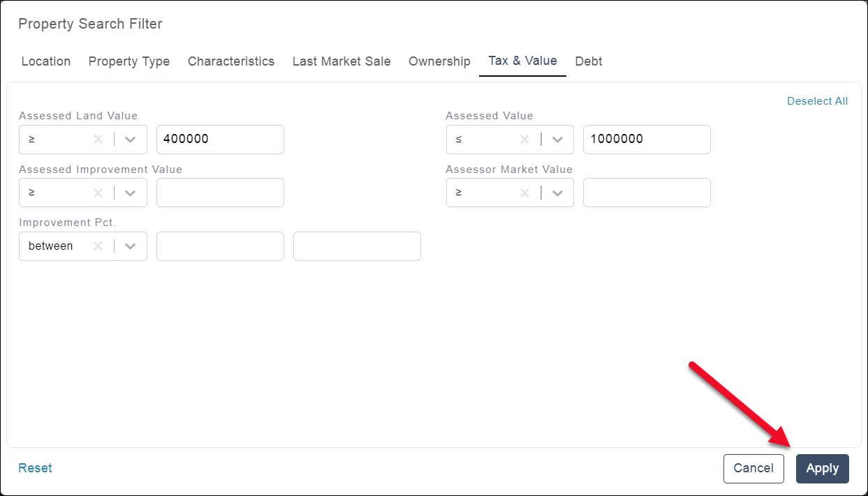This screenshot has height=496, width=868.
Task: Click the Reset link
Action: (x=35, y=468)
